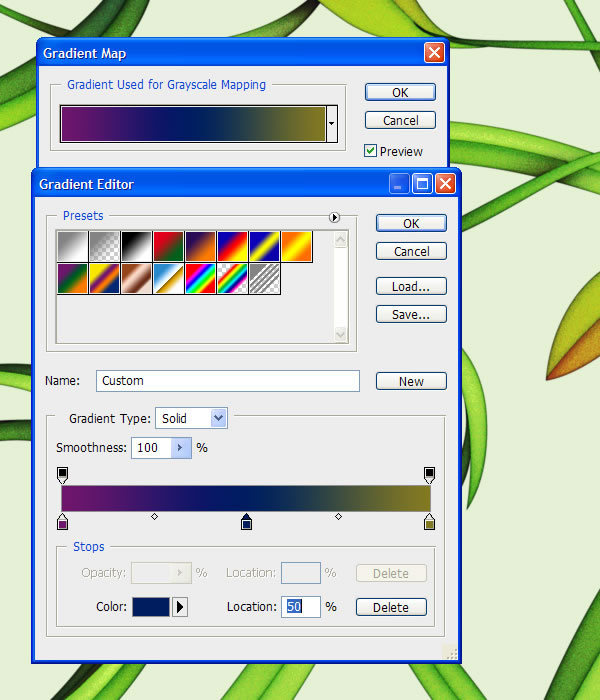Screen dimensions: 600x700
Task: Click the left opacity stop above gradient
Action: 62,475
